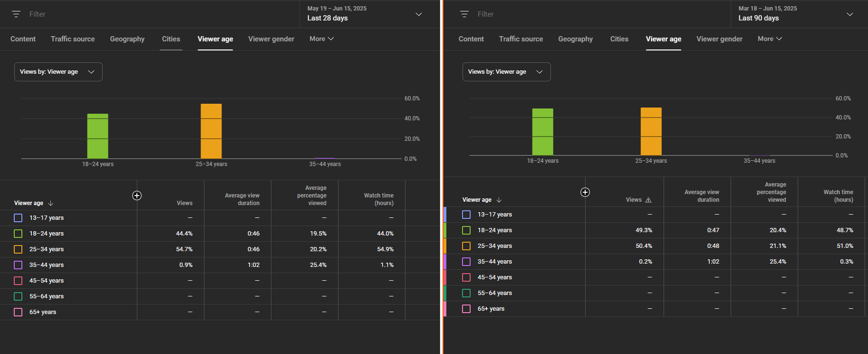Sort by Viewer age arrow in right table

pos(499,200)
